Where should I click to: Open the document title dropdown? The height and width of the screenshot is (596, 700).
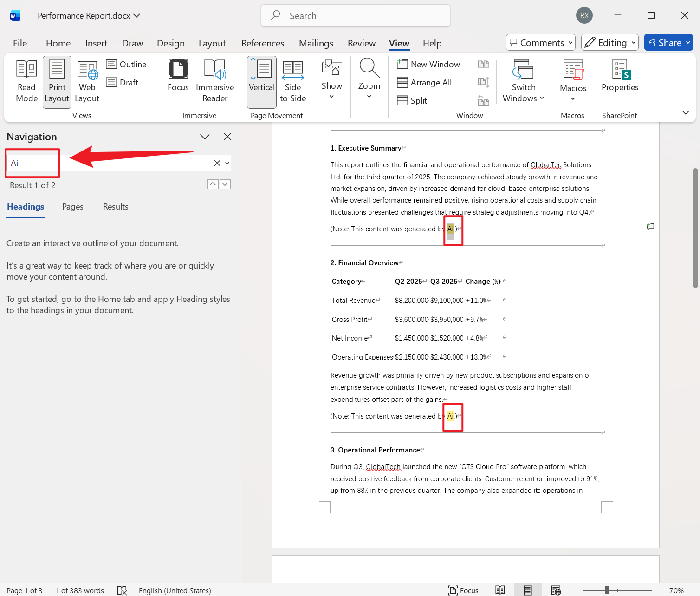point(136,15)
